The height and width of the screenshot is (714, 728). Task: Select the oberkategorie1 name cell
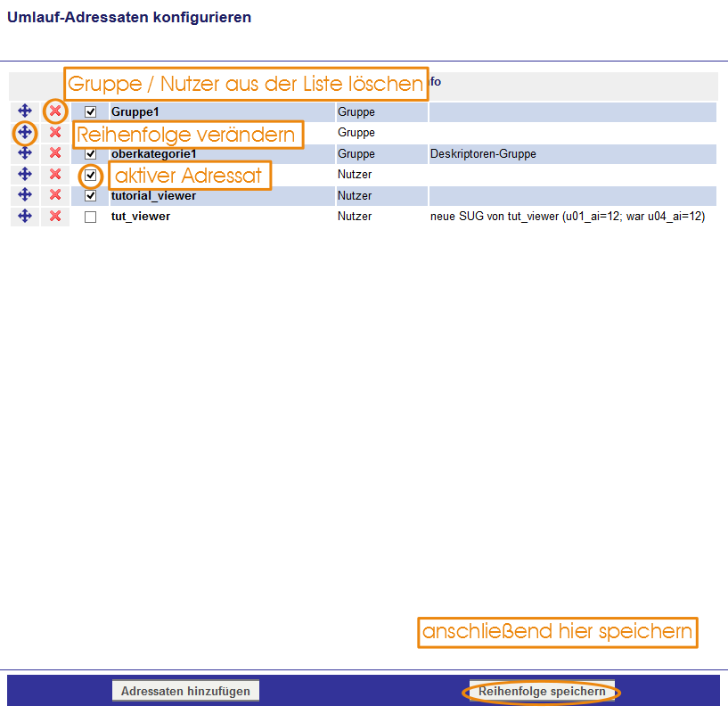[222, 153]
